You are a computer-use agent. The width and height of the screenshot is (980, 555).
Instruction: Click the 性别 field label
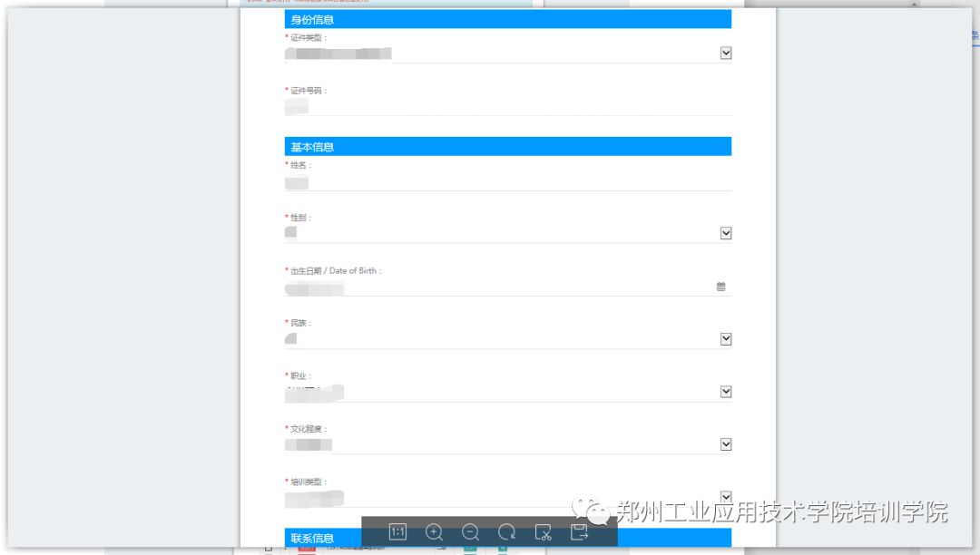(299, 218)
